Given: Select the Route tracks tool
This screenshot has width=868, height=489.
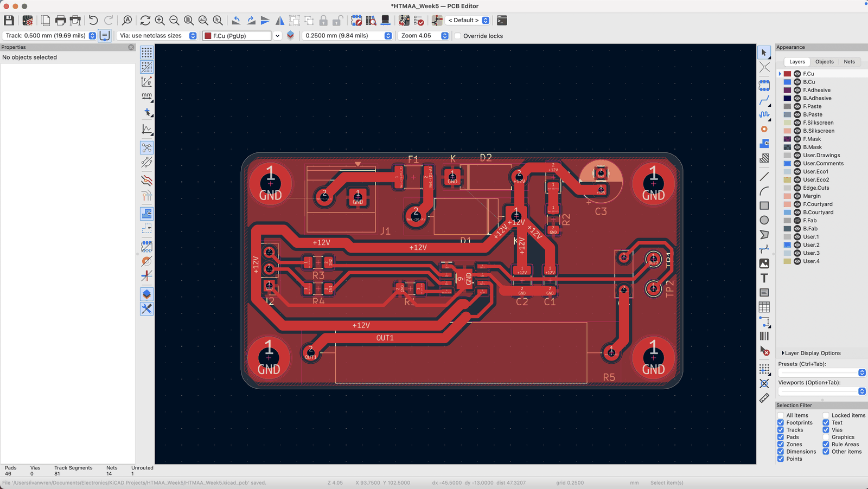Looking at the screenshot, I should coord(764,100).
